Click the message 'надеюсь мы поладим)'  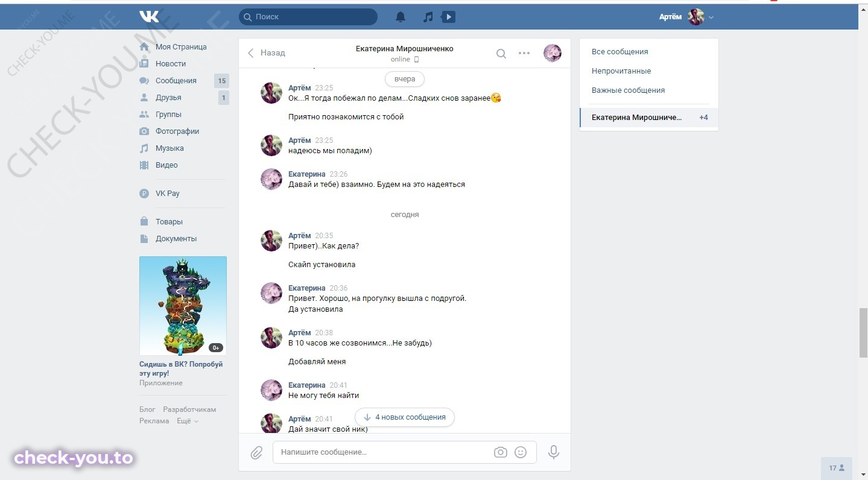[330, 151]
